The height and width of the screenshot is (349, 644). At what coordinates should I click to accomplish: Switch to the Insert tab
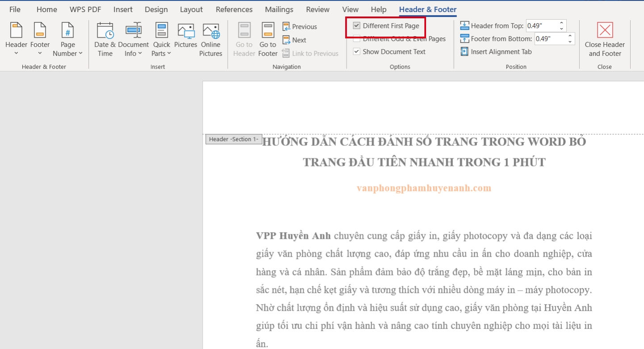[123, 9]
